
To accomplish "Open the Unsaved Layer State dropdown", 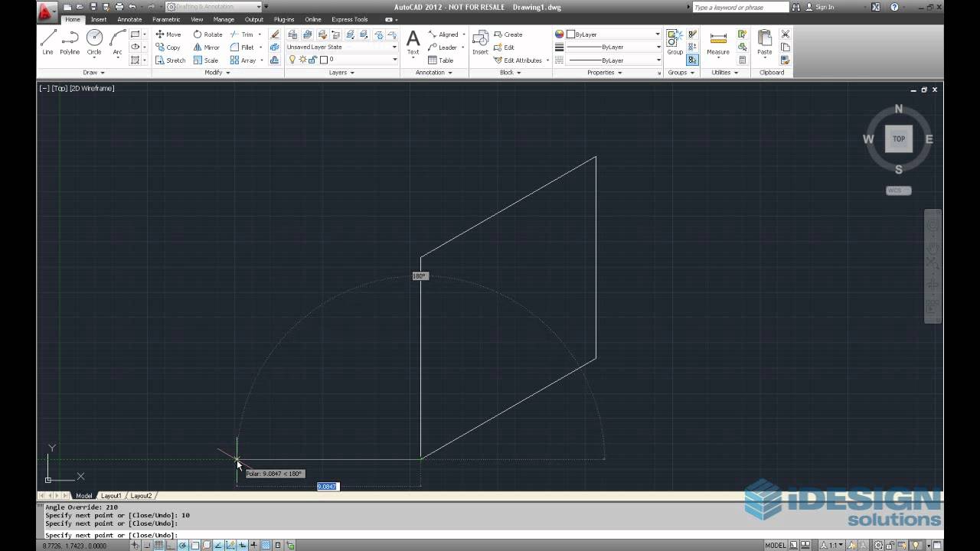I will 342,47.
